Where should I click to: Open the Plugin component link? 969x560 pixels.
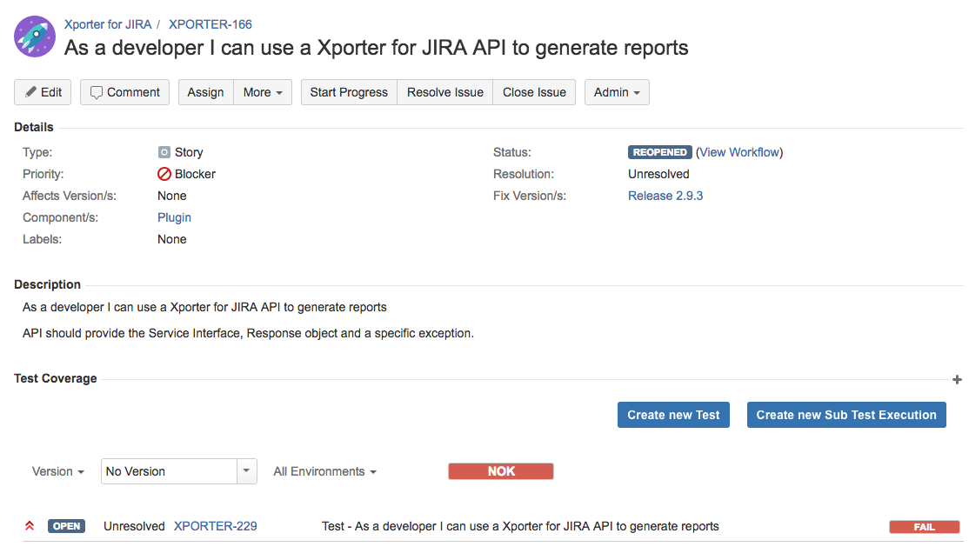point(174,217)
